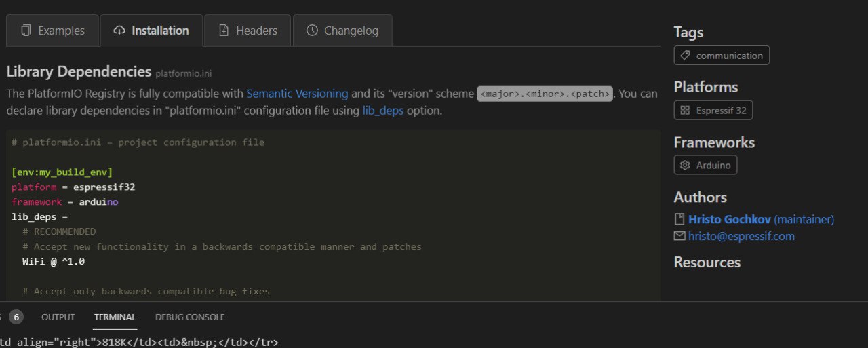Open the Semantic Versioning link
This screenshot has width=868, height=348.
tap(297, 94)
